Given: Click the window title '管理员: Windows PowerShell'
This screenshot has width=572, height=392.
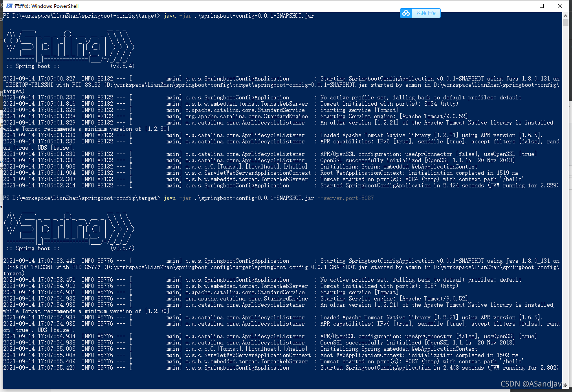Looking at the screenshot, I should (x=46, y=6).
